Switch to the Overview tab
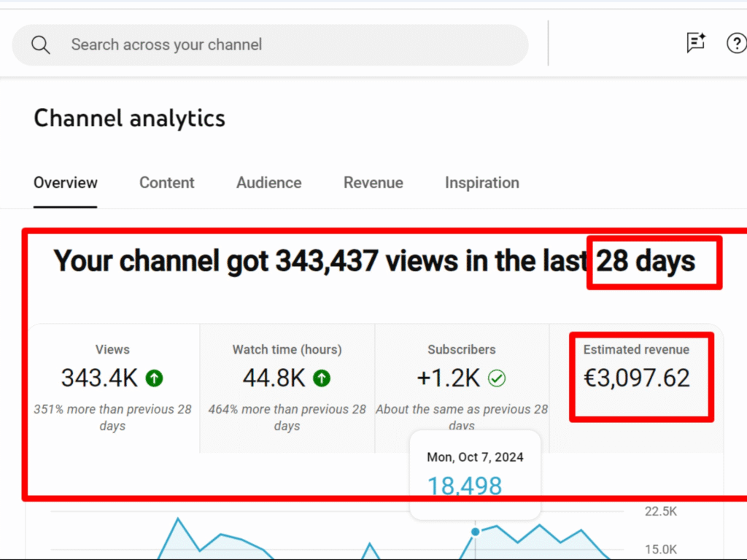Image resolution: width=747 pixels, height=560 pixels. click(x=65, y=183)
